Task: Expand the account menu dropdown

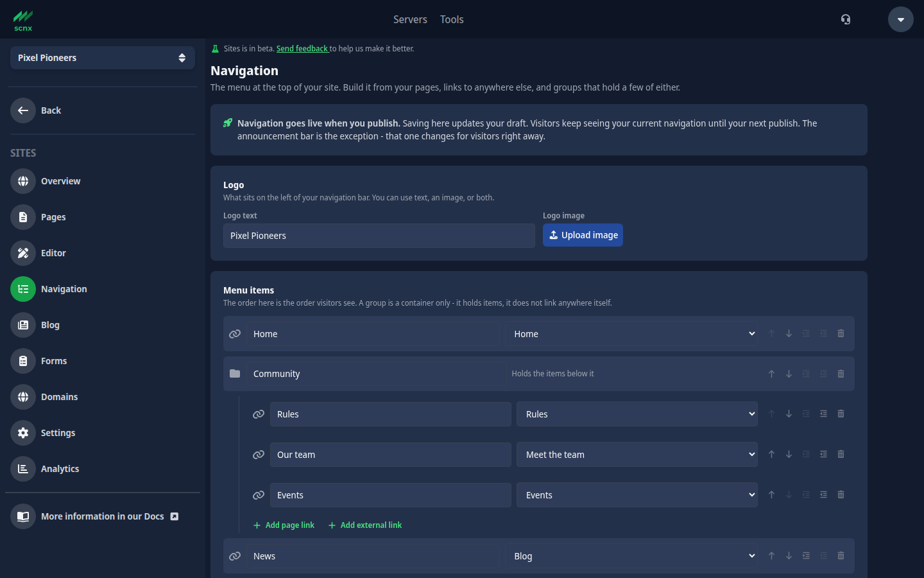Action: coord(901,19)
